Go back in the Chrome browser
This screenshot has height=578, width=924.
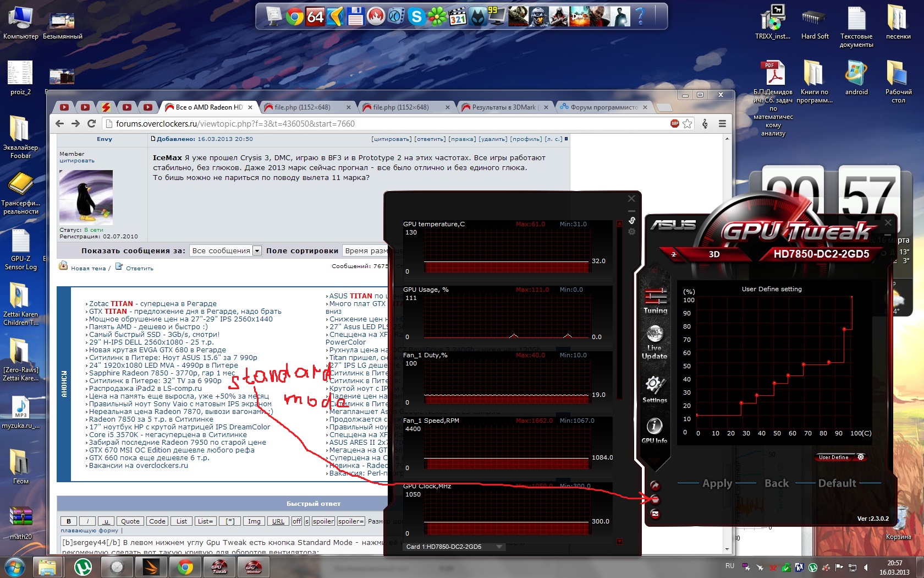pos(60,124)
